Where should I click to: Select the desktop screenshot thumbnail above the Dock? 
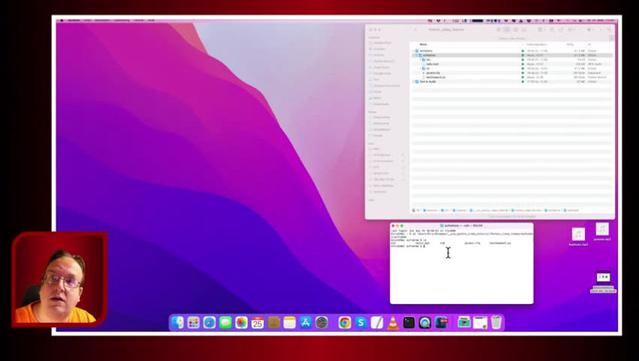click(x=603, y=277)
